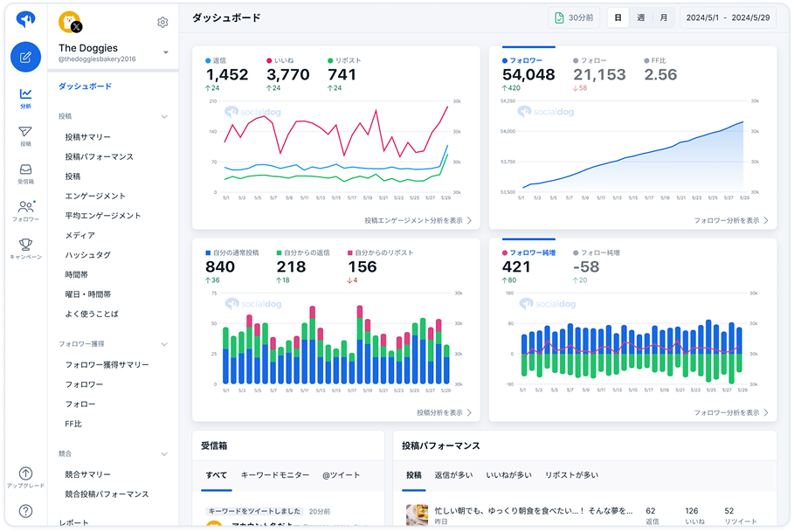Open the compose post icon in sidebar
Image resolution: width=794 pixels, height=532 pixels.
(x=26, y=56)
